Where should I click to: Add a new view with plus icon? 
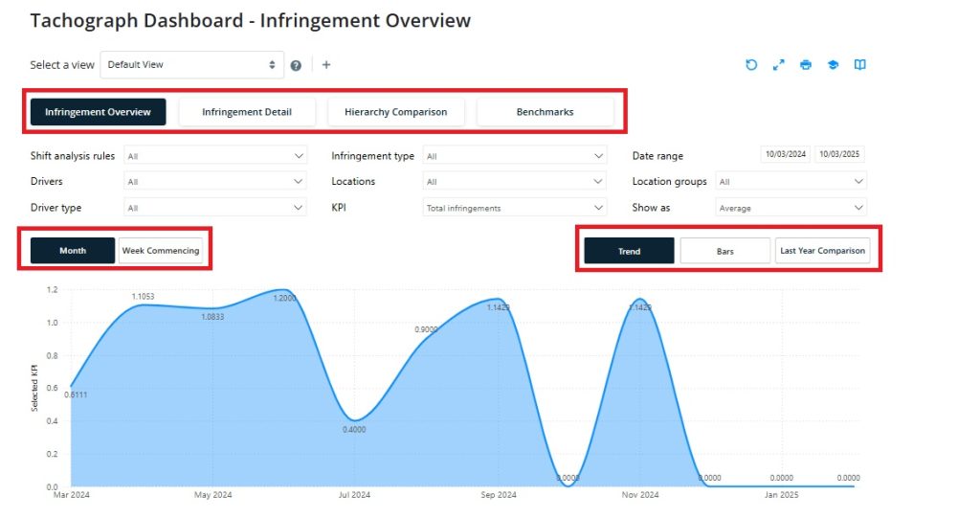point(326,64)
